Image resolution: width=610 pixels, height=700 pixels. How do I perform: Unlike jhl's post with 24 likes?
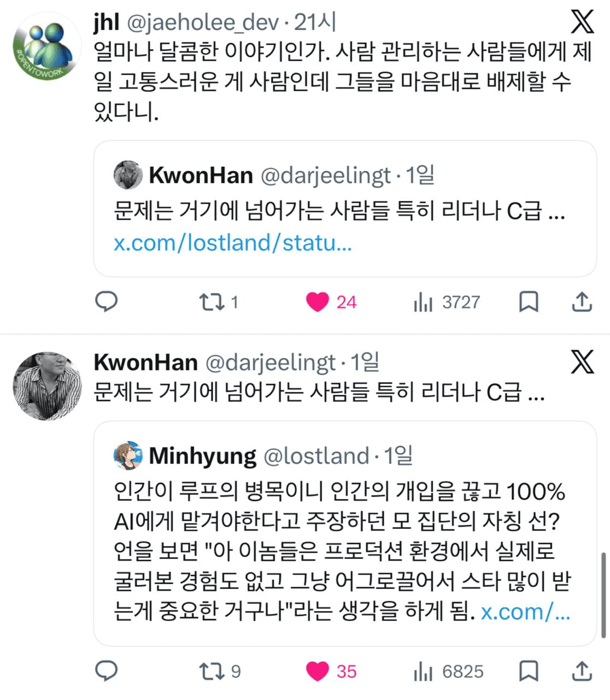tap(318, 302)
